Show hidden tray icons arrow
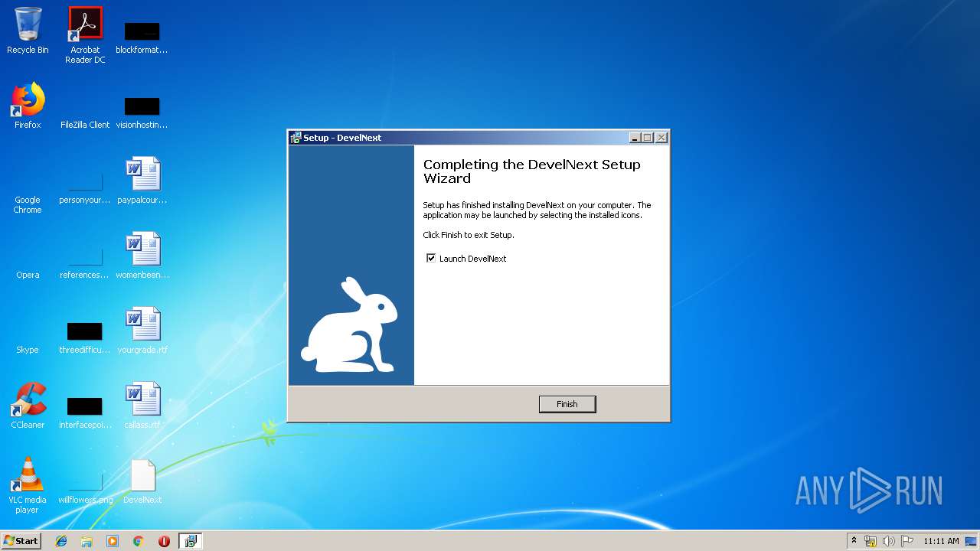 (854, 541)
